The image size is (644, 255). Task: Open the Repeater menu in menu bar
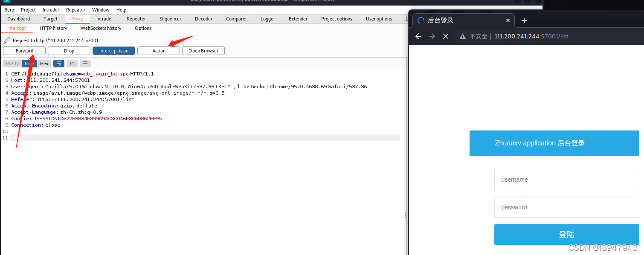[76, 10]
